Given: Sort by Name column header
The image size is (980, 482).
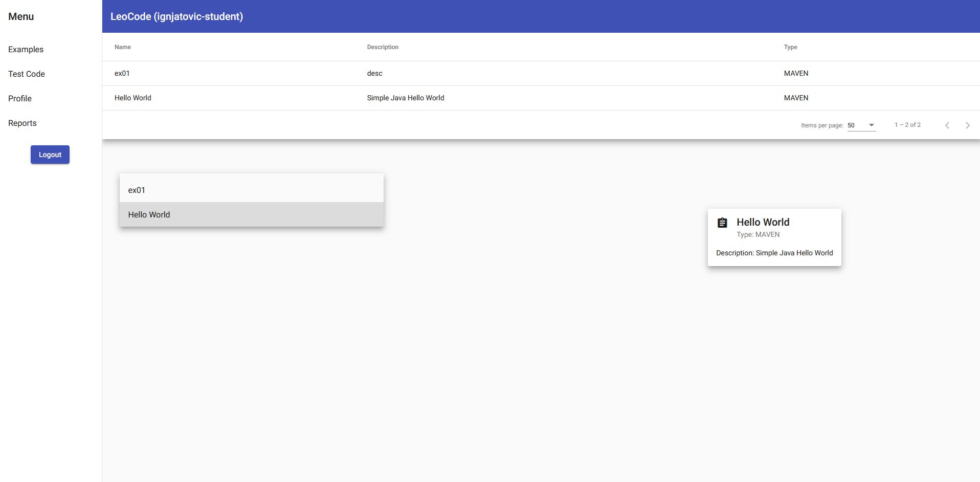Looking at the screenshot, I should pos(123,47).
